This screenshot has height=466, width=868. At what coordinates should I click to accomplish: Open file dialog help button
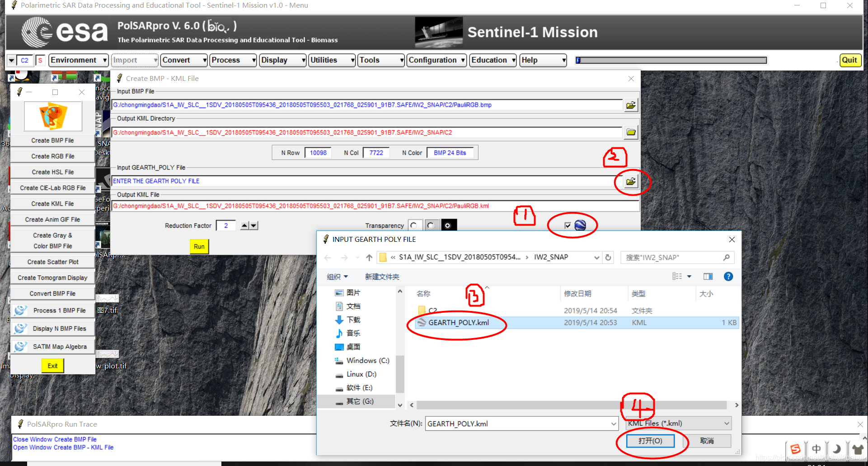click(x=728, y=277)
